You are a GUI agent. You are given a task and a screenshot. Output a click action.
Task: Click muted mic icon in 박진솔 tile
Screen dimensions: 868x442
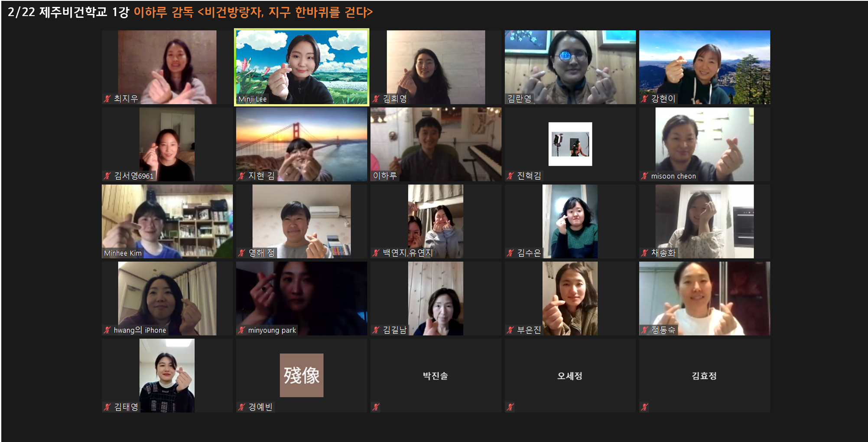click(376, 407)
